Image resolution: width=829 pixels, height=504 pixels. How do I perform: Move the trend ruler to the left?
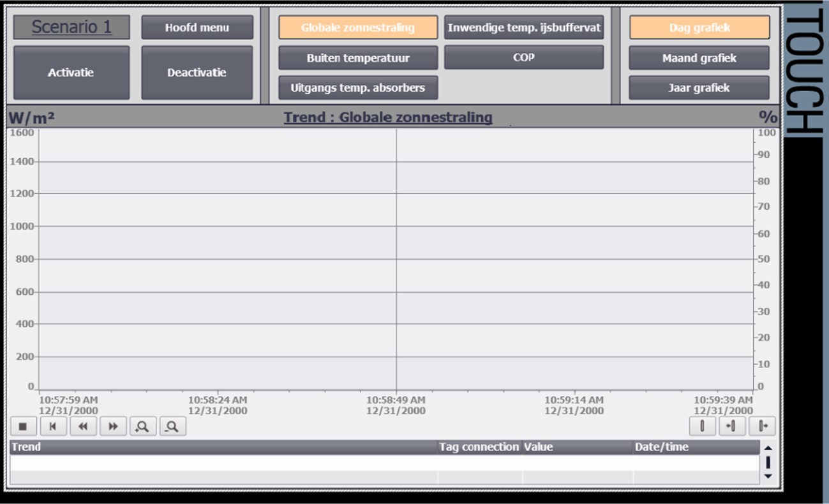click(731, 426)
